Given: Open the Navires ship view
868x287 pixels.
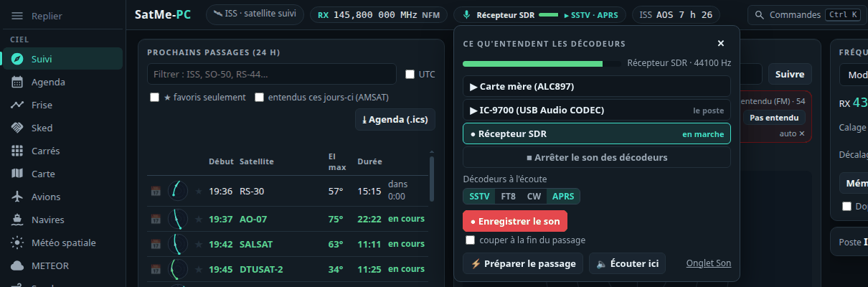Looking at the screenshot, I should (62, 220).
